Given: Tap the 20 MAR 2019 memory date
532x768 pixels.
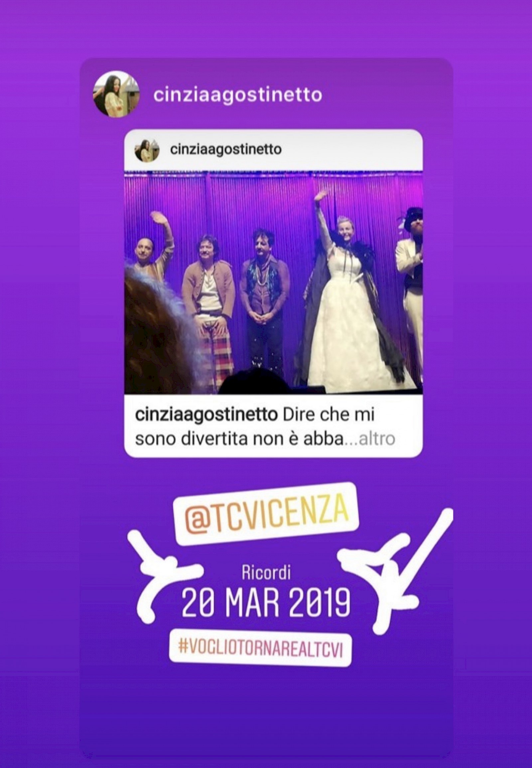Looking at the screenshot, I should click(x=266, y=603).
